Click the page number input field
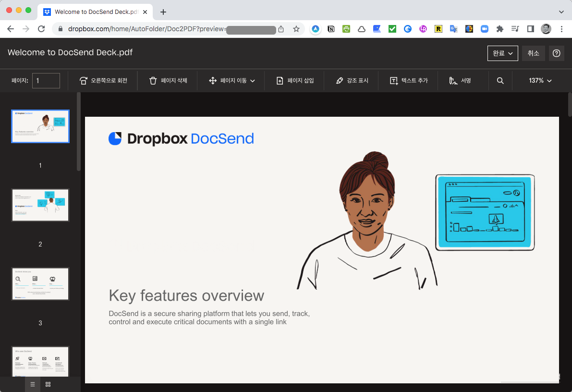Image resolution: width=572 pixels, height=392 pixels. (46, 81)
